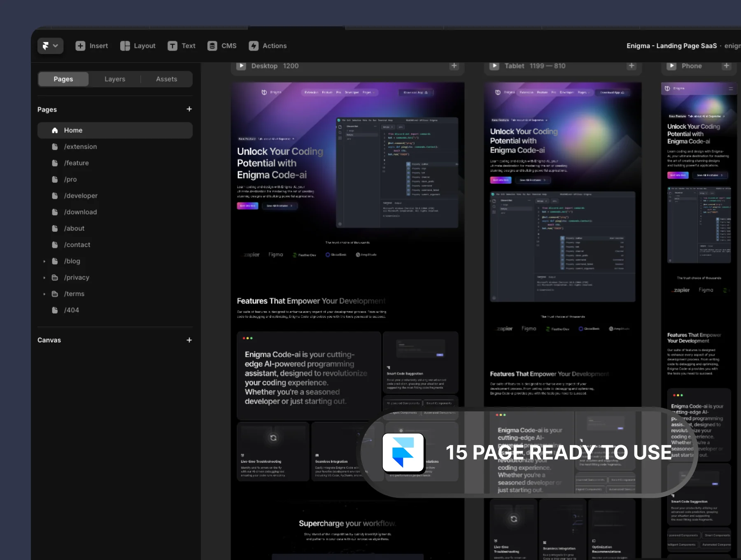741x560 pixels.
Task: Click the /developer page file icon
Action: [x=55, y=196]
